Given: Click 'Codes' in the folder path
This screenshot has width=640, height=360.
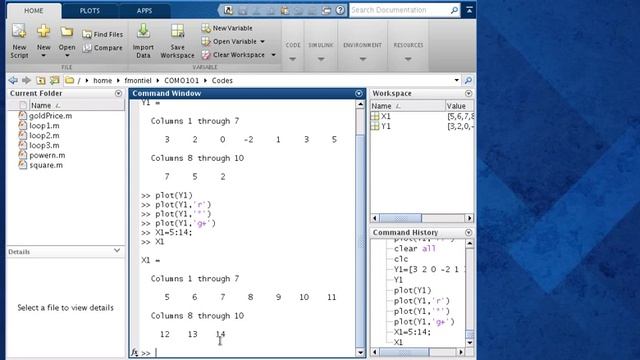Looking at the screenshot, I should pos(222,80).
